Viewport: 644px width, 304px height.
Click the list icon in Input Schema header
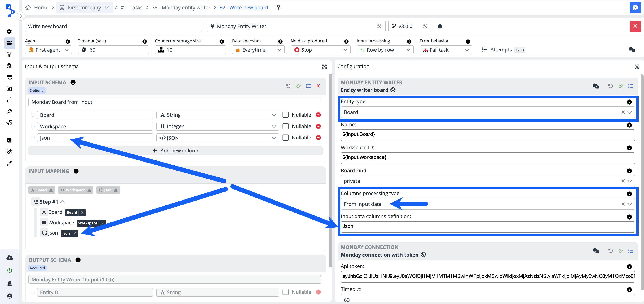(x=308, y=86)
